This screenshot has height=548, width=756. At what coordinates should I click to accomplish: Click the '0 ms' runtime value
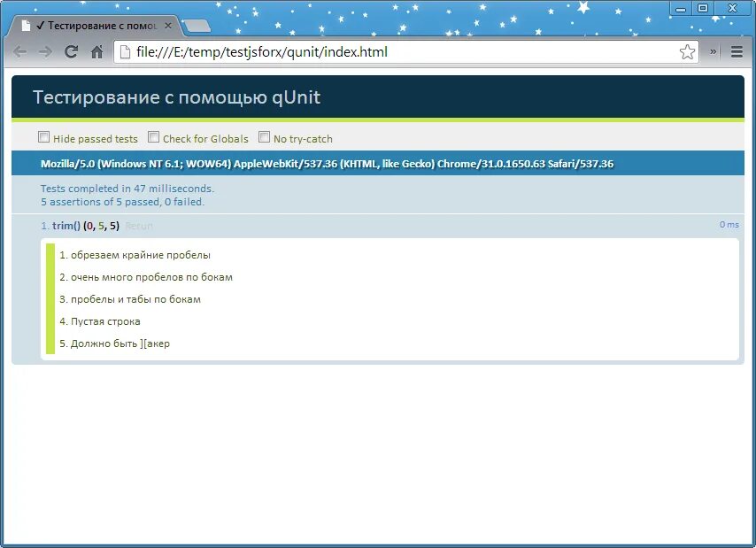pyautogui.click(x=729, y=225)
